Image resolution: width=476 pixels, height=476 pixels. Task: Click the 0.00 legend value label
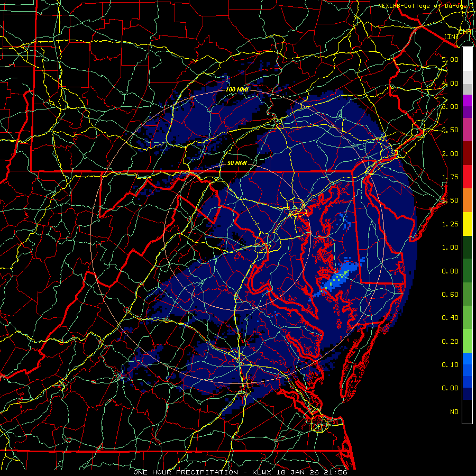point(450,388)
